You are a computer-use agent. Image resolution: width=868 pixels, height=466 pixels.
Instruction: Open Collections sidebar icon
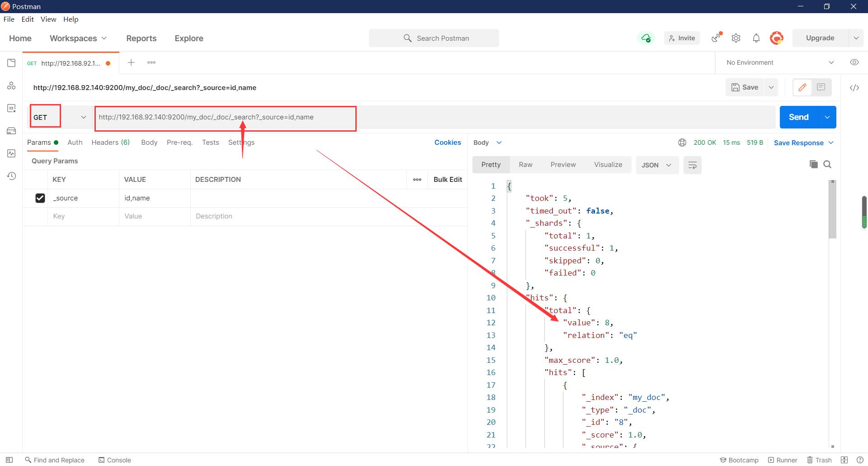click(11, 63)
